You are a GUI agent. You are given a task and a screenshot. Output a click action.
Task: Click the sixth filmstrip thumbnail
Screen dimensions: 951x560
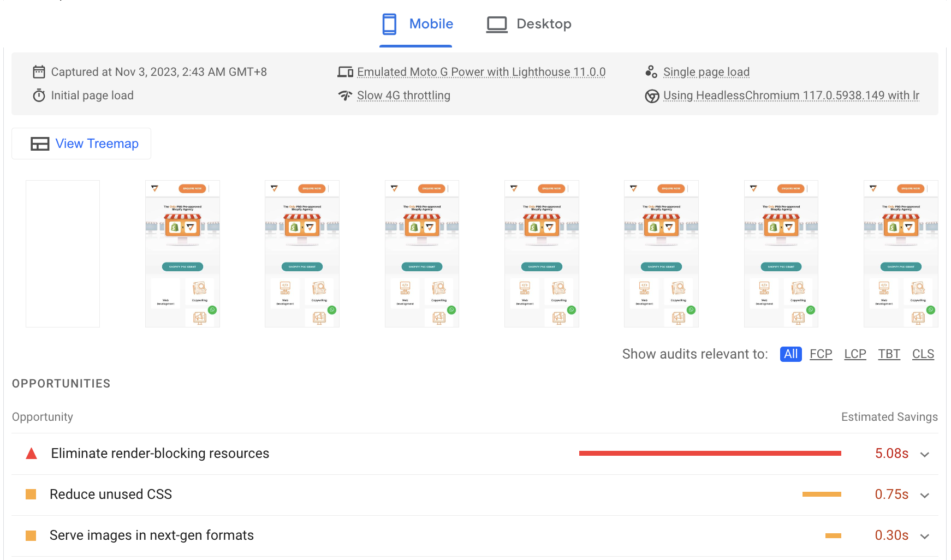tap(661, 254)
